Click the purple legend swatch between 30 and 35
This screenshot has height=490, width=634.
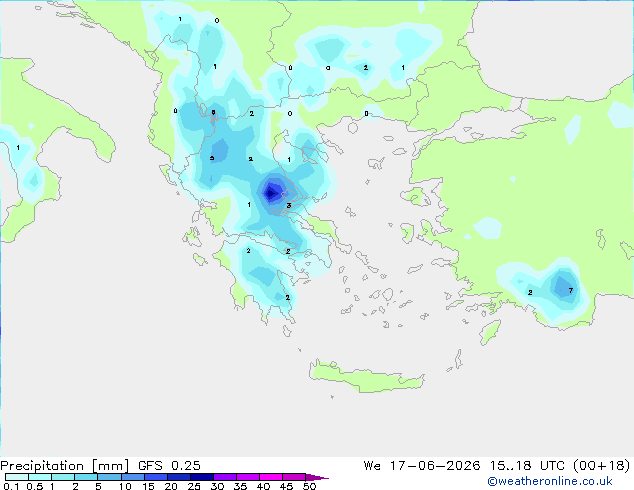click(225, 477)
